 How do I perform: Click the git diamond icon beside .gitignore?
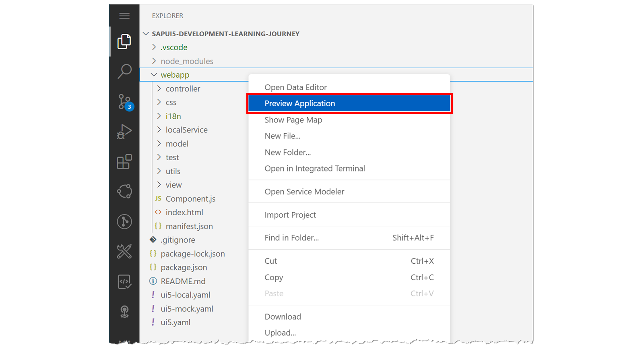pos(153,240)
